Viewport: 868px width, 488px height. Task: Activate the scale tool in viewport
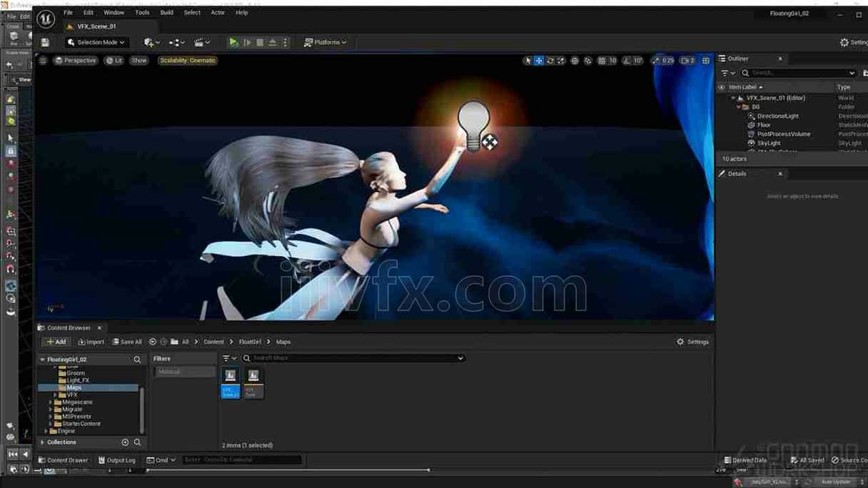pyautogui.click(x=561, y=61)
